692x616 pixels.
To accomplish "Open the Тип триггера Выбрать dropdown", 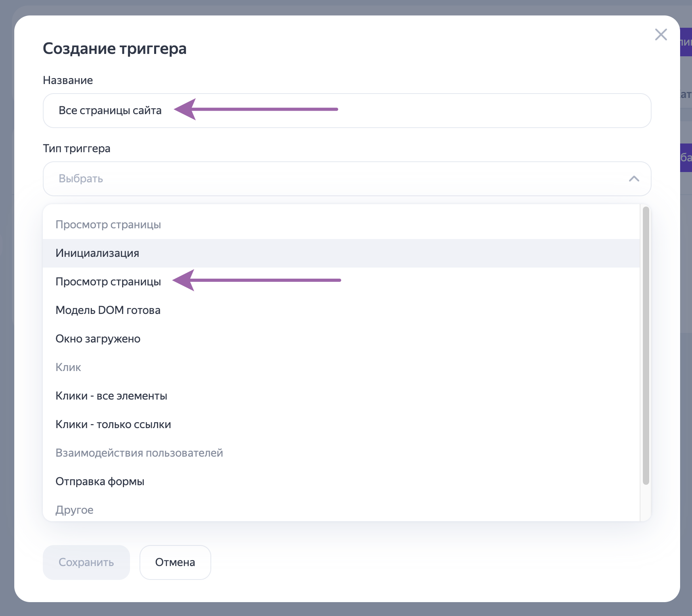I will 341,179.
